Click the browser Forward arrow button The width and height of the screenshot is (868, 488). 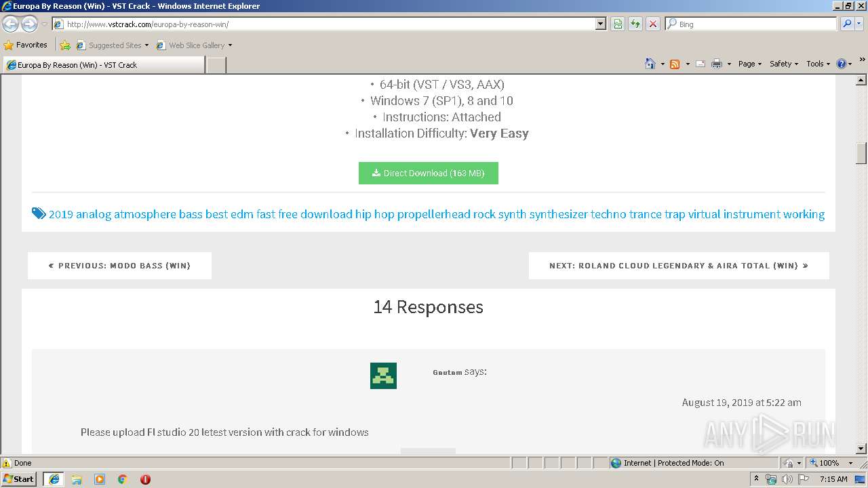29,24
